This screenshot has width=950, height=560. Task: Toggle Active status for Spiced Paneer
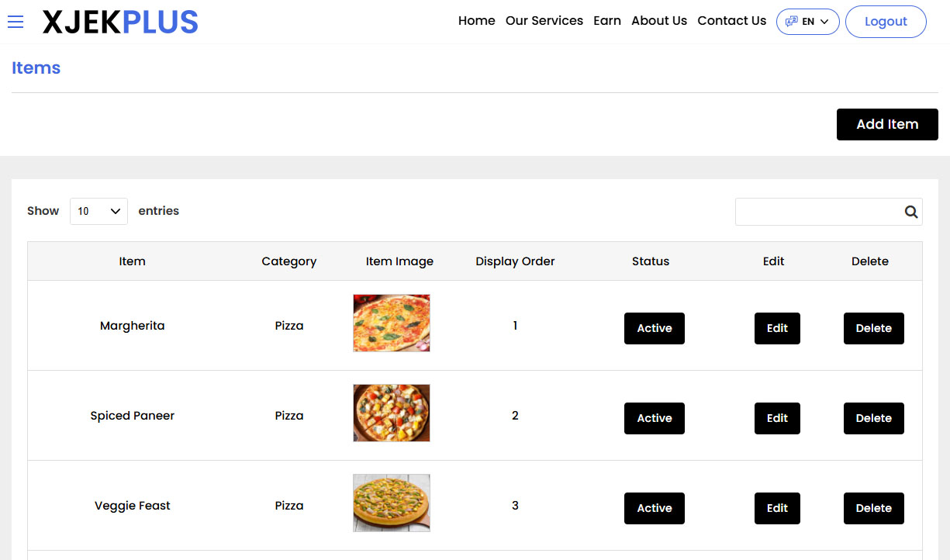pos(654,418)
